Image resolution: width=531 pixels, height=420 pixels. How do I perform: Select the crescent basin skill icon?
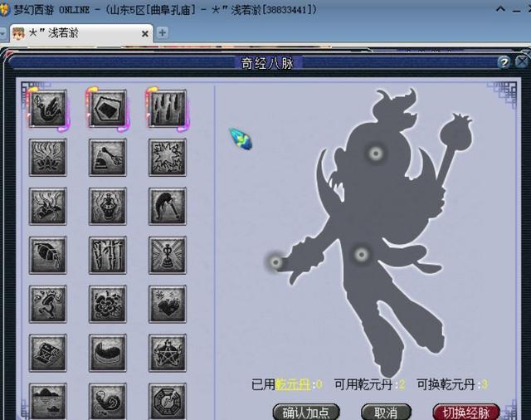tap(107, 353)
